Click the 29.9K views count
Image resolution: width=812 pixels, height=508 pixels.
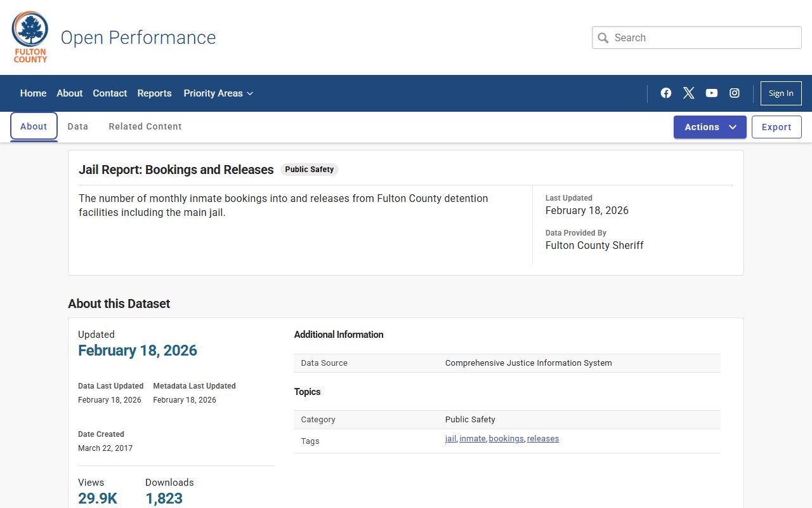coord(98,498)
